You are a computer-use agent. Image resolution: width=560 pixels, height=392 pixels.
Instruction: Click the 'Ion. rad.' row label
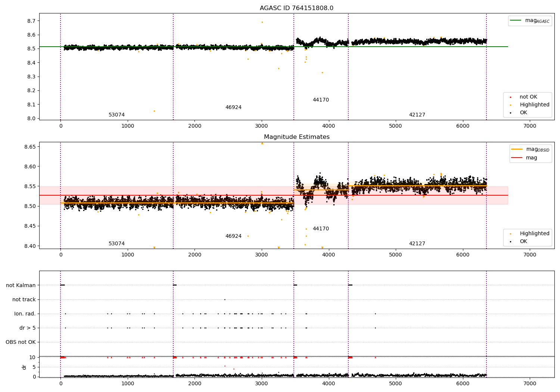(x=25, y=314)
